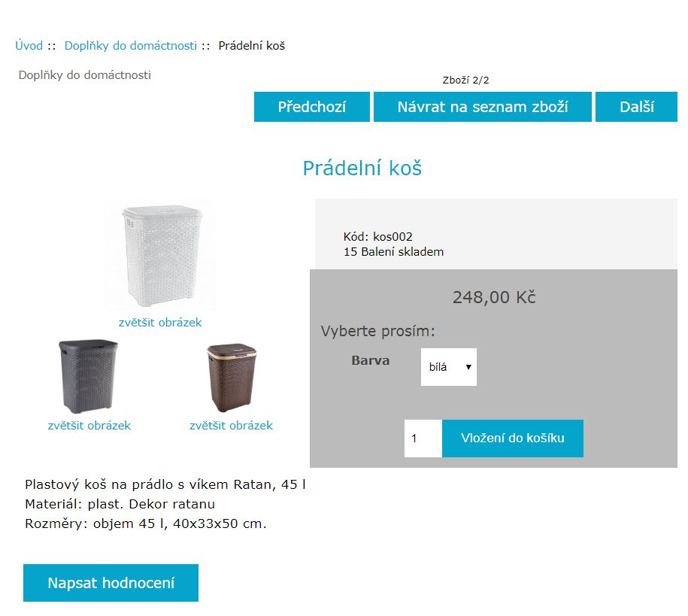Click the Prádelní koš product heading
Viewport: 688px width, 616px height.
(x=362, y=168)
